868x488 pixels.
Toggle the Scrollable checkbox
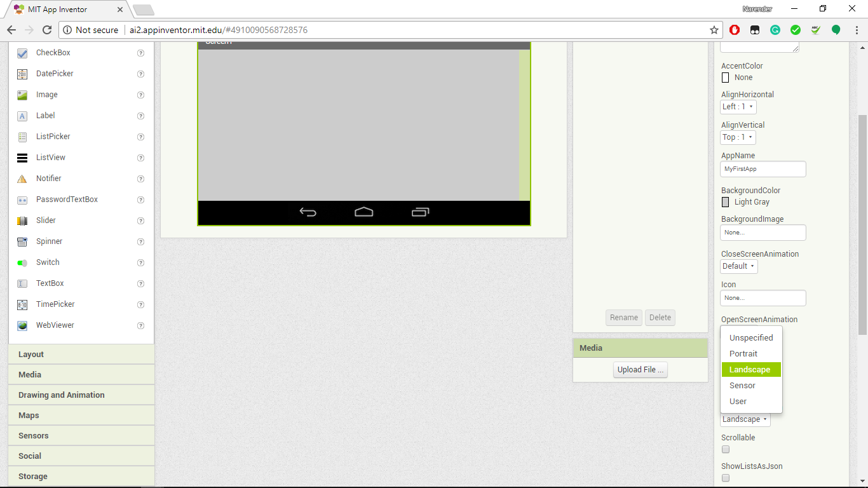tap(726, 450)
